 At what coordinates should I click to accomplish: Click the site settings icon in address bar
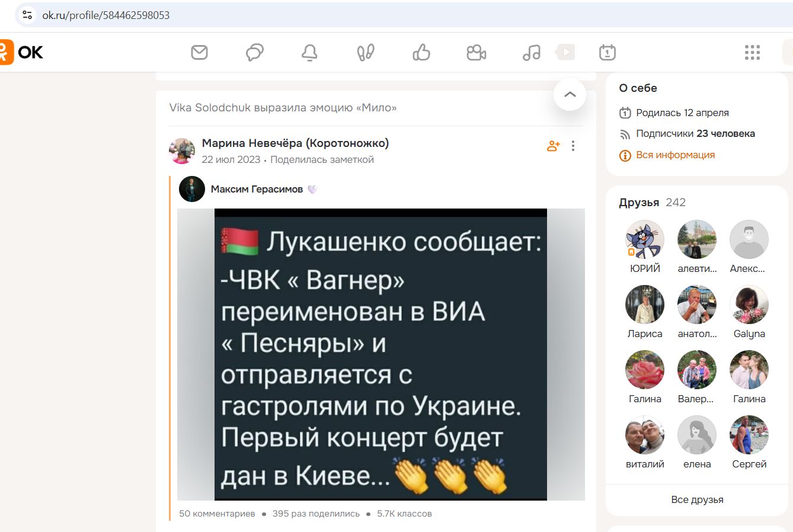27,15
